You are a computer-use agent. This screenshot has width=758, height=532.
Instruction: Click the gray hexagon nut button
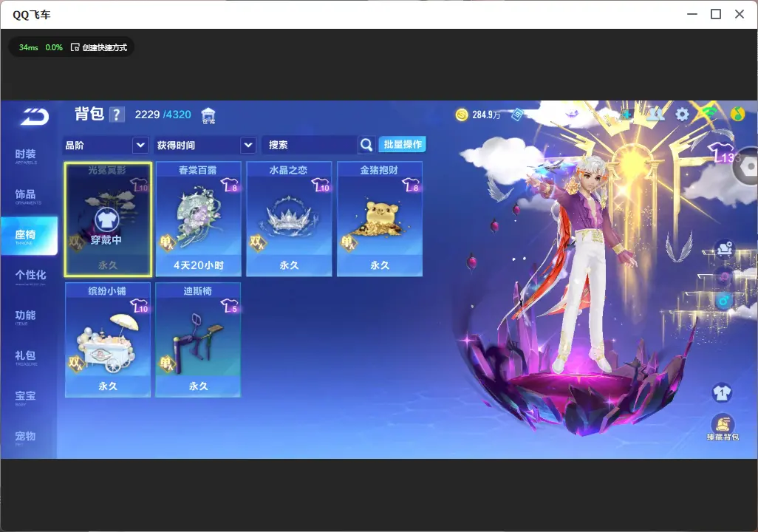pyautogui.click(x=747, y=167)
